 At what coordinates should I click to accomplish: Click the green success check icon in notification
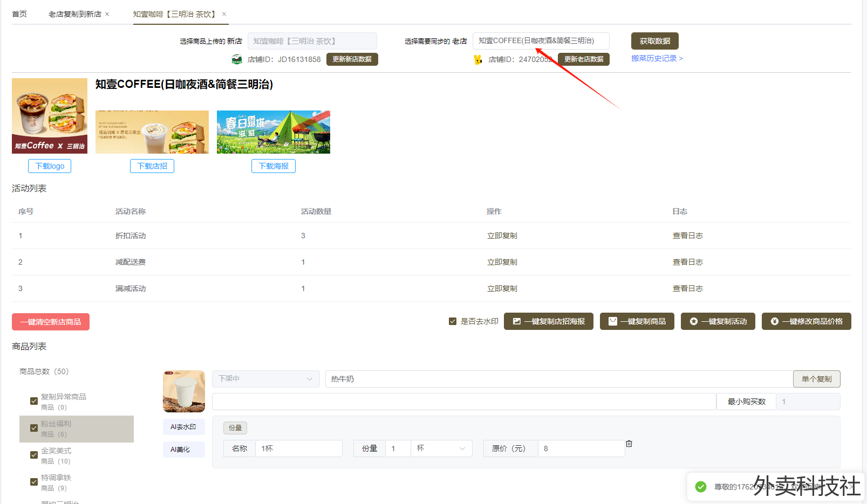701,487
